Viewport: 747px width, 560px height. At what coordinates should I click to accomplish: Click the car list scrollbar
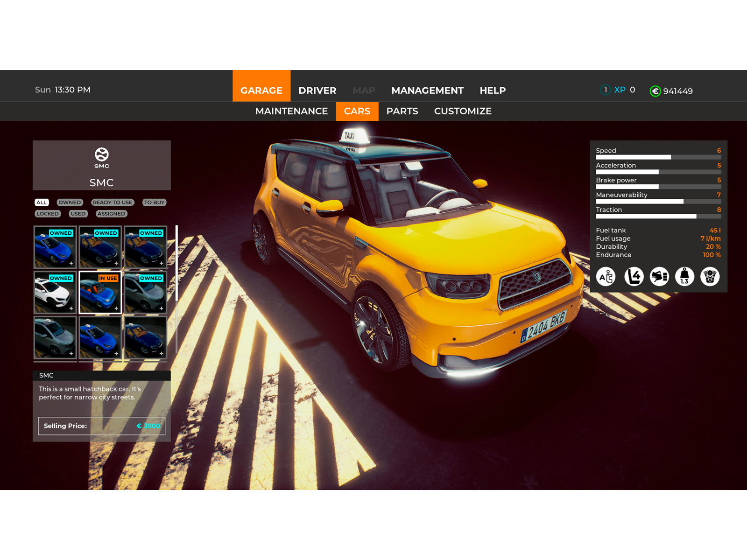coord(176,264)
